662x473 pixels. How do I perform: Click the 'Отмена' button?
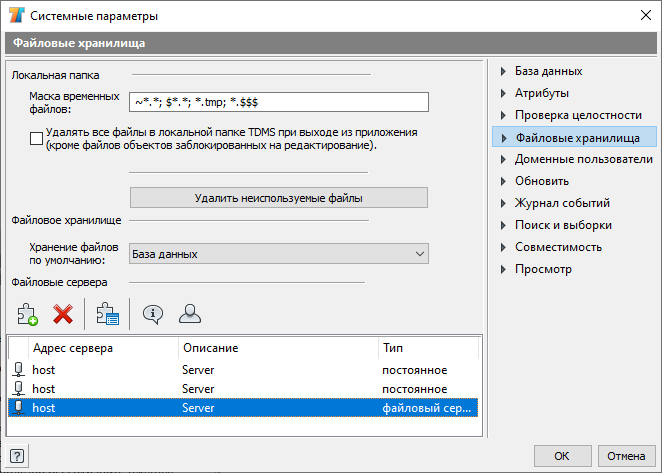(x=626, y=456)
